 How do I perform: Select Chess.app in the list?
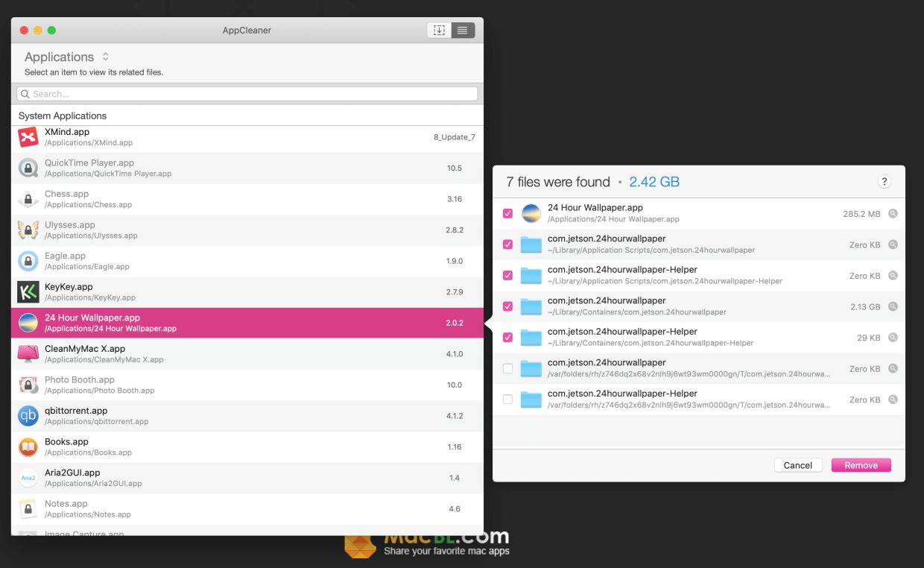(247, 199)
